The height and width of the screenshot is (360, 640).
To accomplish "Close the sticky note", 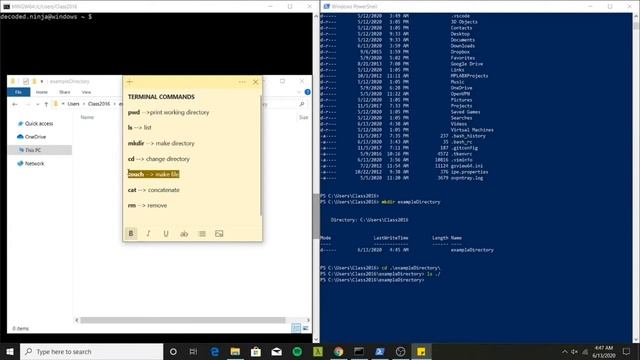I will point(256,82).
